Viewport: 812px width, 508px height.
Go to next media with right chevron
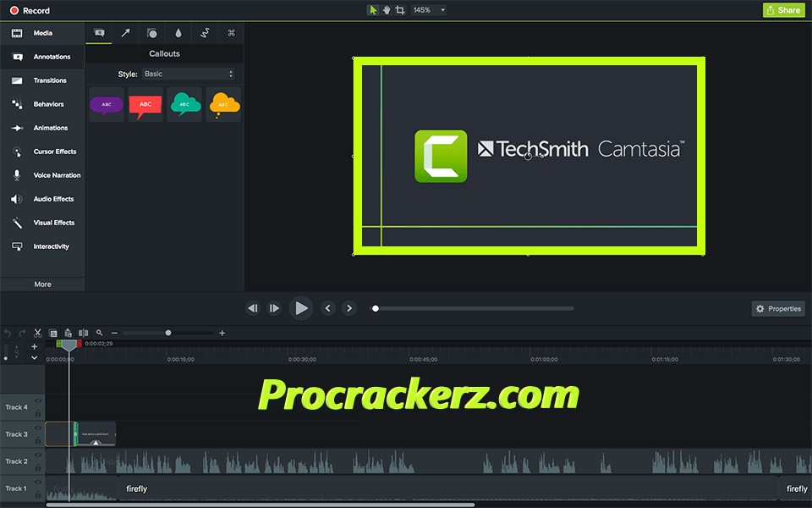tap(349, 308)
